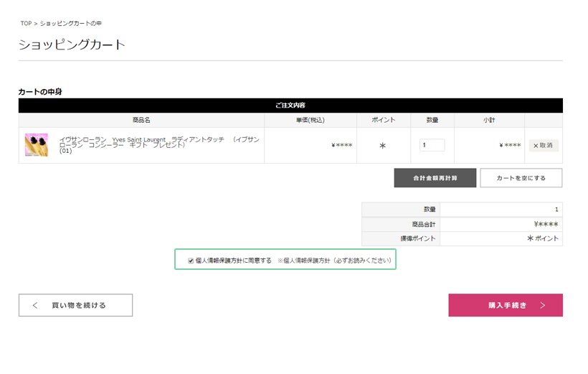Click the 小計 column header
This screenshot has height=374, width=588.
(x=489, y=120)
